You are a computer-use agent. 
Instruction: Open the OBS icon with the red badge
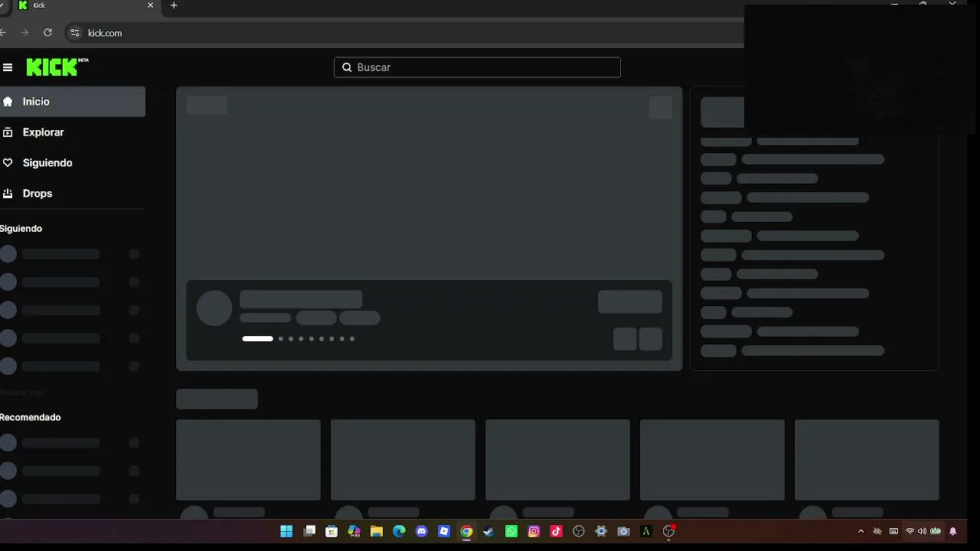pos(668,531)
